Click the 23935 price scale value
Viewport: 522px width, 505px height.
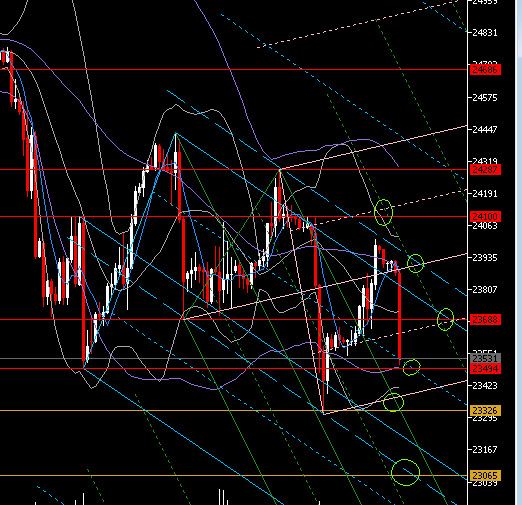coord(485,258)
